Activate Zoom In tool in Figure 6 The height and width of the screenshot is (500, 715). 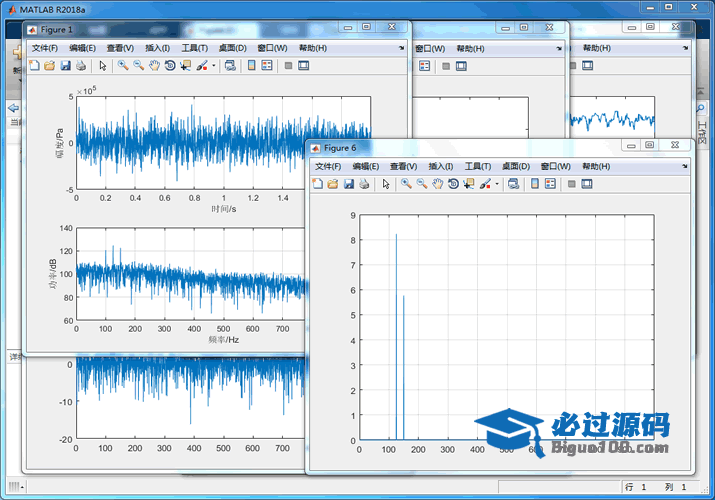(406, 184)
